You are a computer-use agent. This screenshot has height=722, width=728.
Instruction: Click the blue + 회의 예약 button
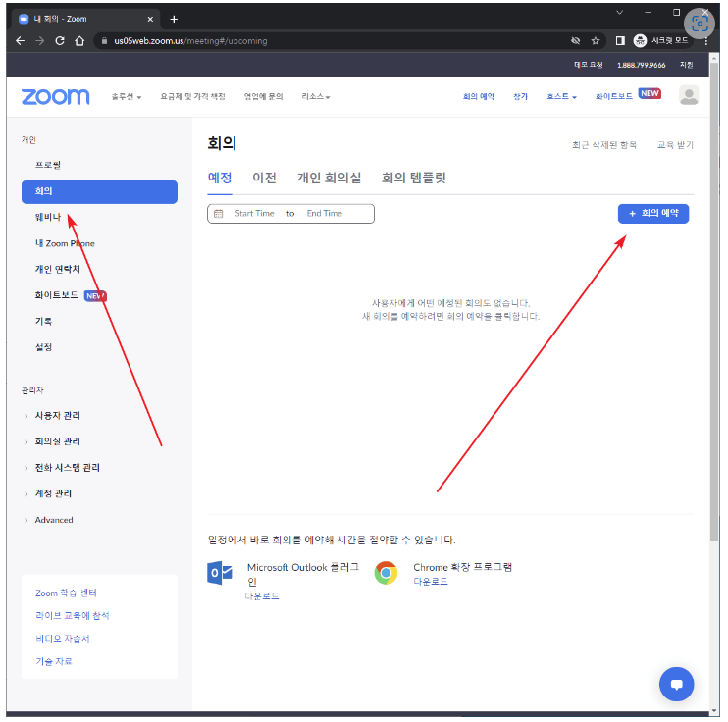[x=652, y=214]
